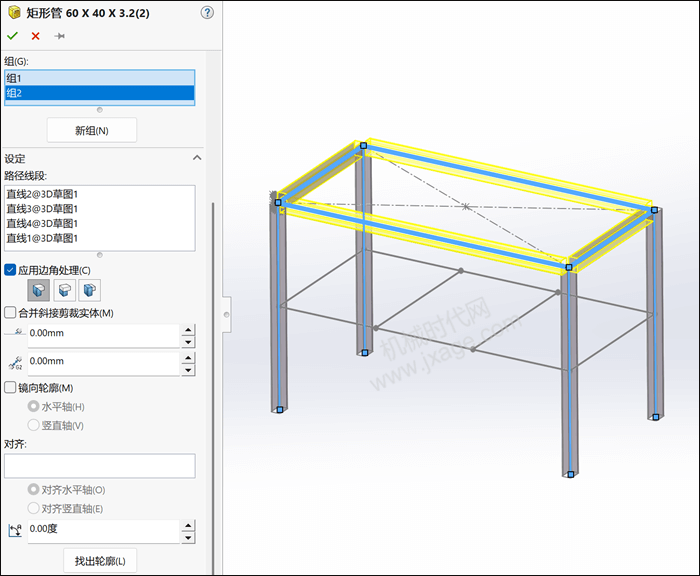700x576 pixels.
Task: Enable 镜向轮廓(M) checkbox
Action: pos(10,388)
